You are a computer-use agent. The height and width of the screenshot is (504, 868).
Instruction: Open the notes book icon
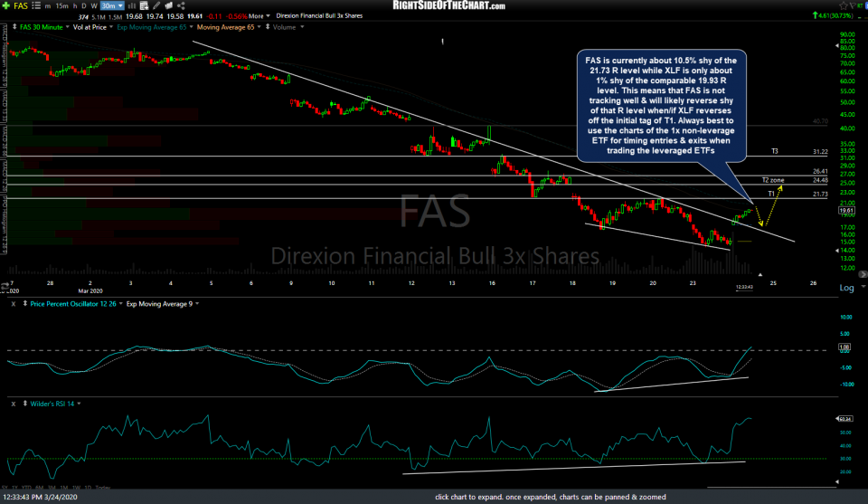tap(169, 5)
